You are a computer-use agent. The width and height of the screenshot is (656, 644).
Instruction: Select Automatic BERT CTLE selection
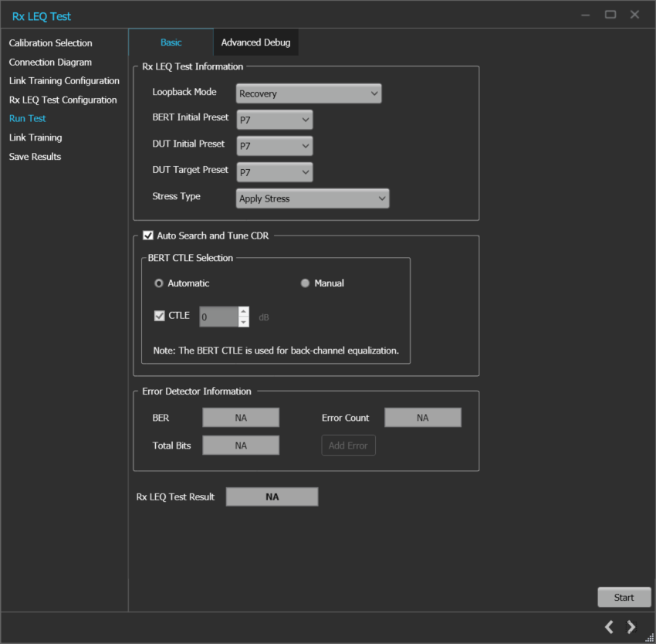click(x=158, y=283)
